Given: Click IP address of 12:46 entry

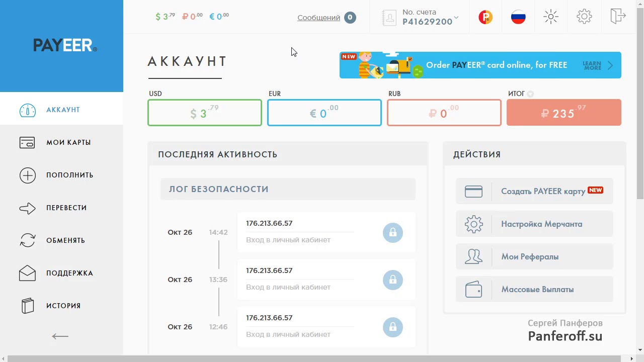Looking at the screenshot, I should tap(269, 318).
